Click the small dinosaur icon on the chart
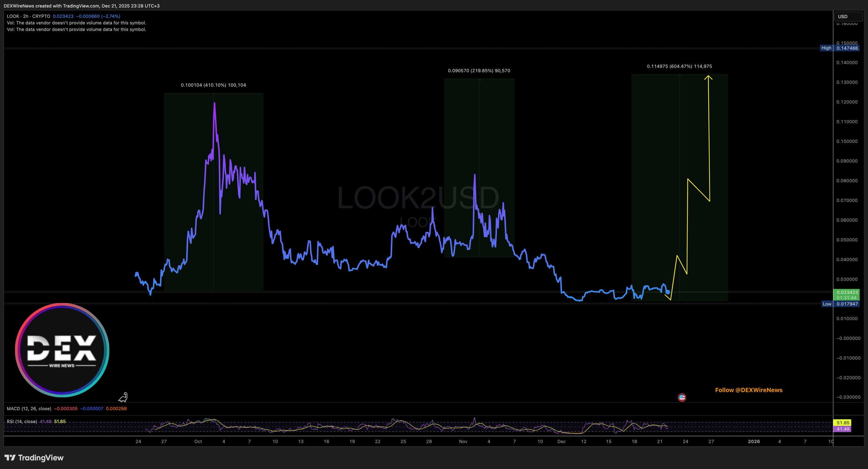868x469 pixels. tap(123, 397)
